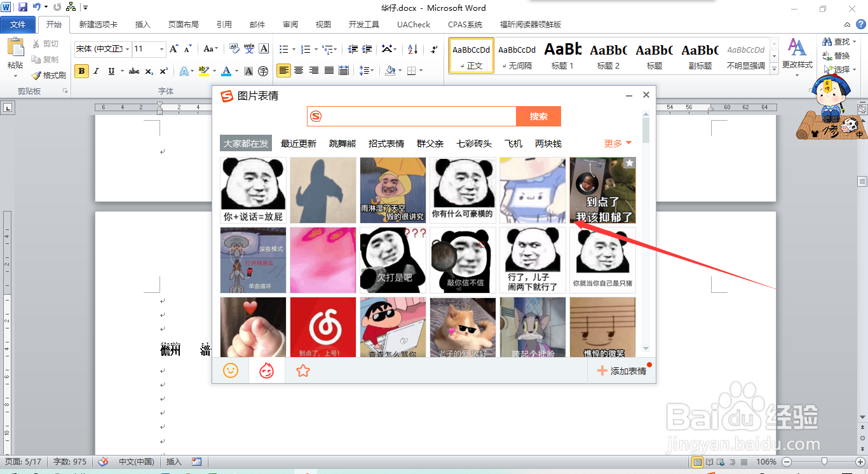Click inside the sticker search input field
The width and height of the screenshot is (868, 474).
point(419,116)
